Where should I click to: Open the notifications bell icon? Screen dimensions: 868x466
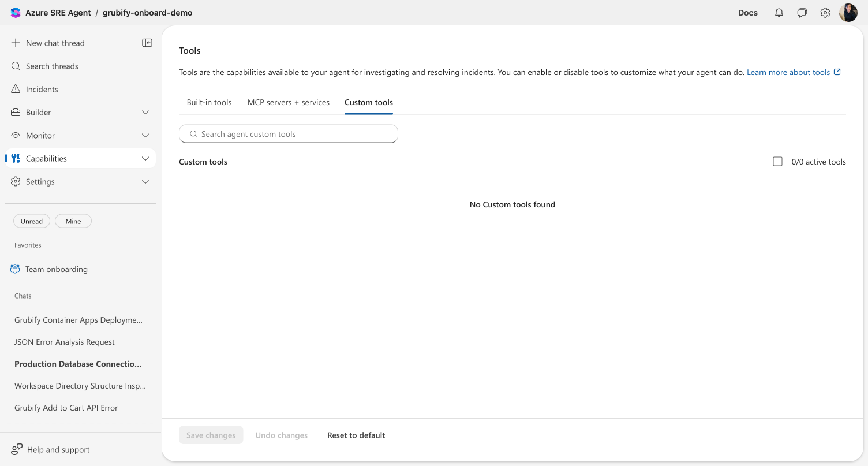tap(779, 13)
